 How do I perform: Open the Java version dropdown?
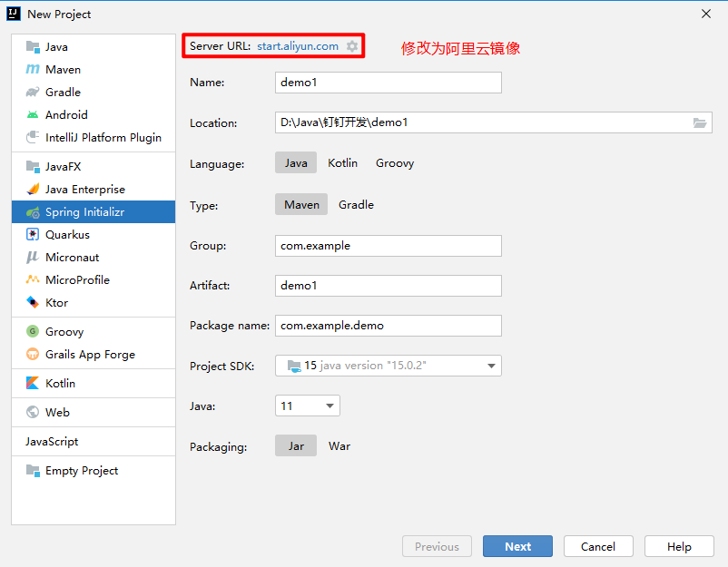308,406
